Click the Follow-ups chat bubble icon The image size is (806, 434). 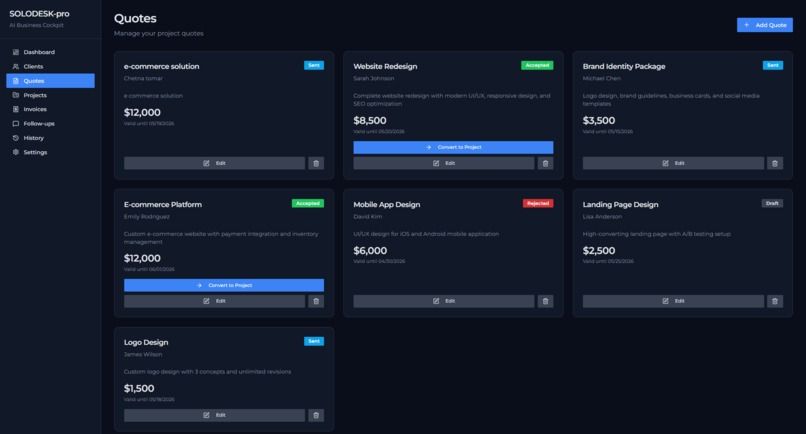point(16,123)
